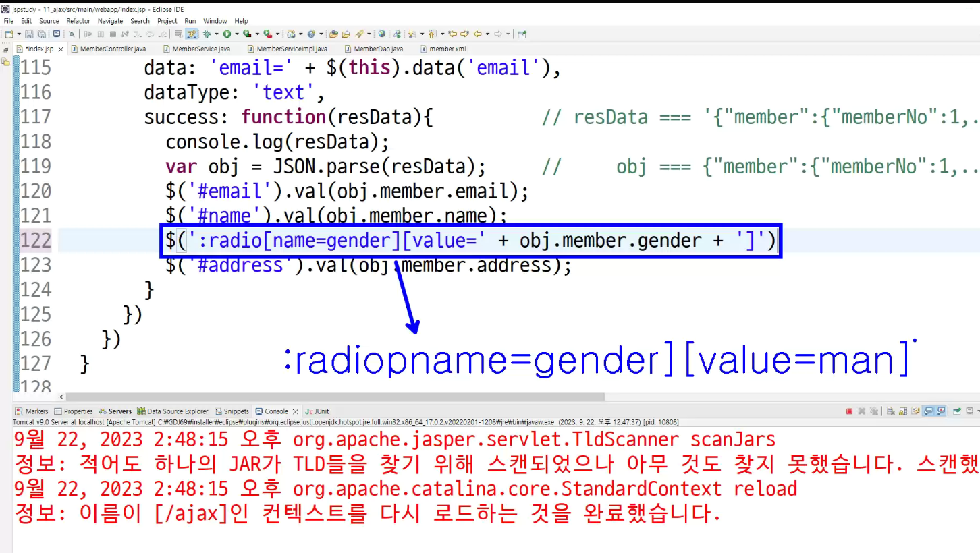Click the dataType 'text' code line
Viewport: 980px width, 553px height.
(x=234, y=92)
